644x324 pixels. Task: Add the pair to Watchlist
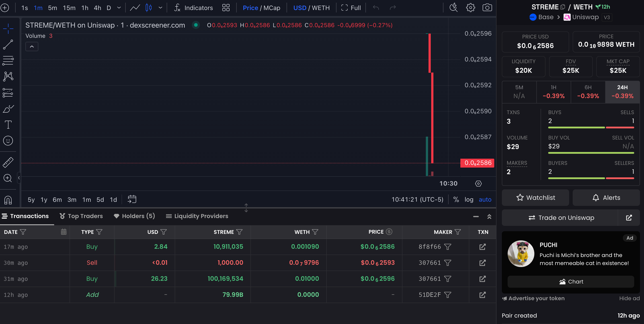[535, 198]
